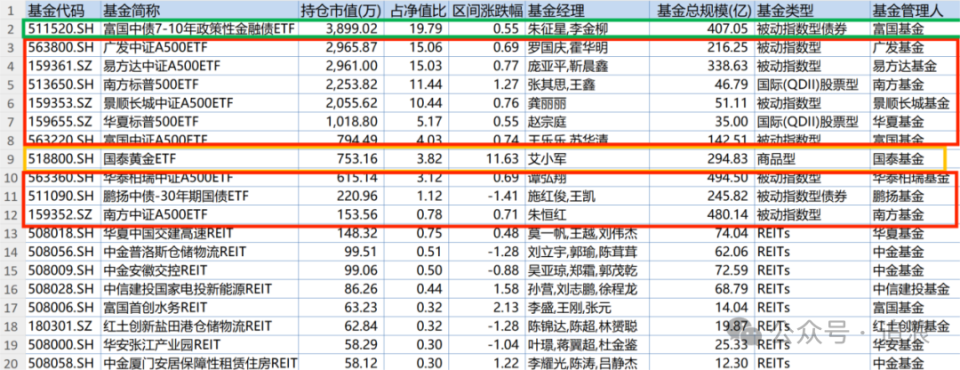Select holding value cell 2,965.87
The image size is (960, 370).
coord(340,47)
